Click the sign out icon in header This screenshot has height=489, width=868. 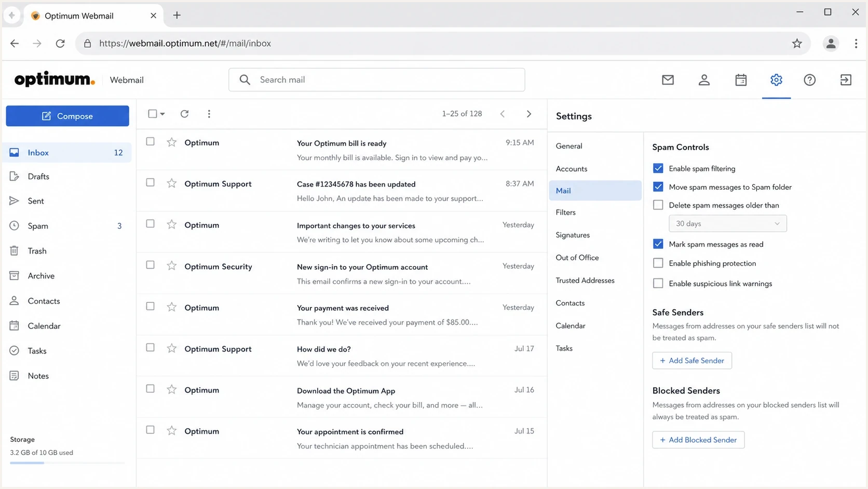[x=846, y=80]
